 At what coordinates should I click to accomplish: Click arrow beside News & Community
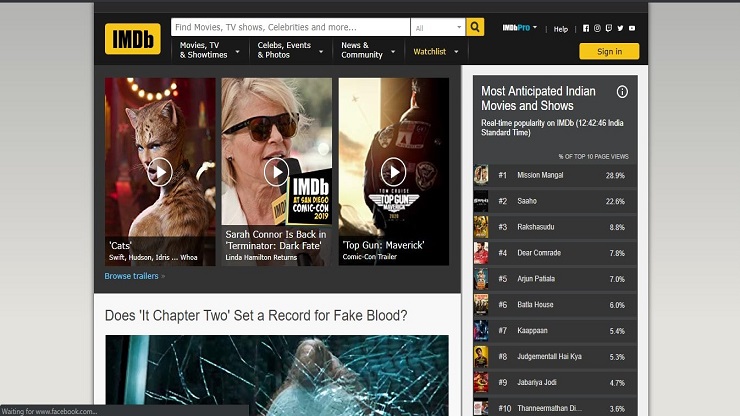point(393,51)
